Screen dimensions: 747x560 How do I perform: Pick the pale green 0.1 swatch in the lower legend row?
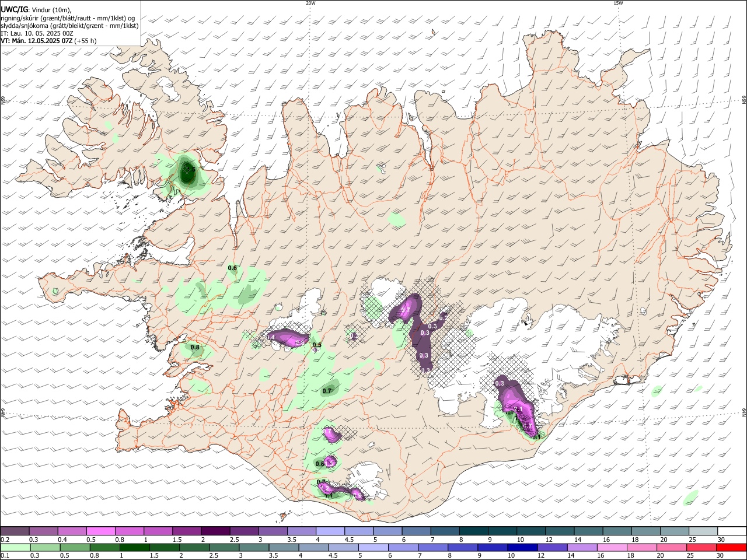[15, 547]
